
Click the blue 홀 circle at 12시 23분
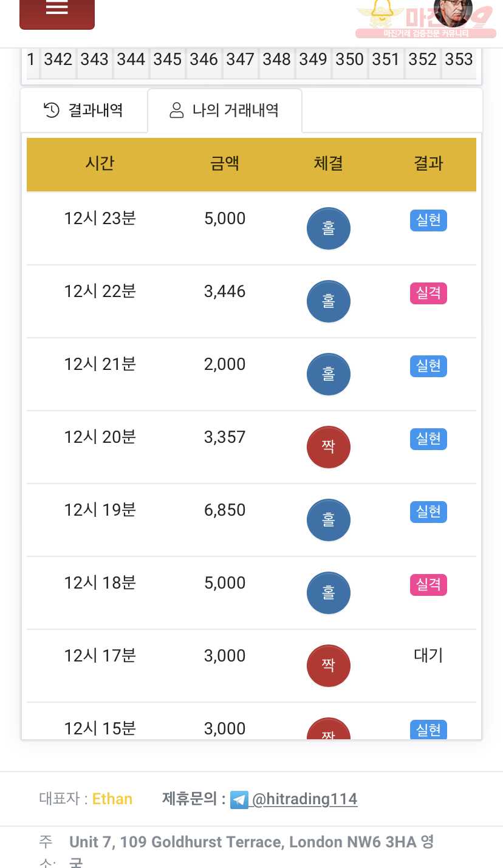(x=329, y=228)
